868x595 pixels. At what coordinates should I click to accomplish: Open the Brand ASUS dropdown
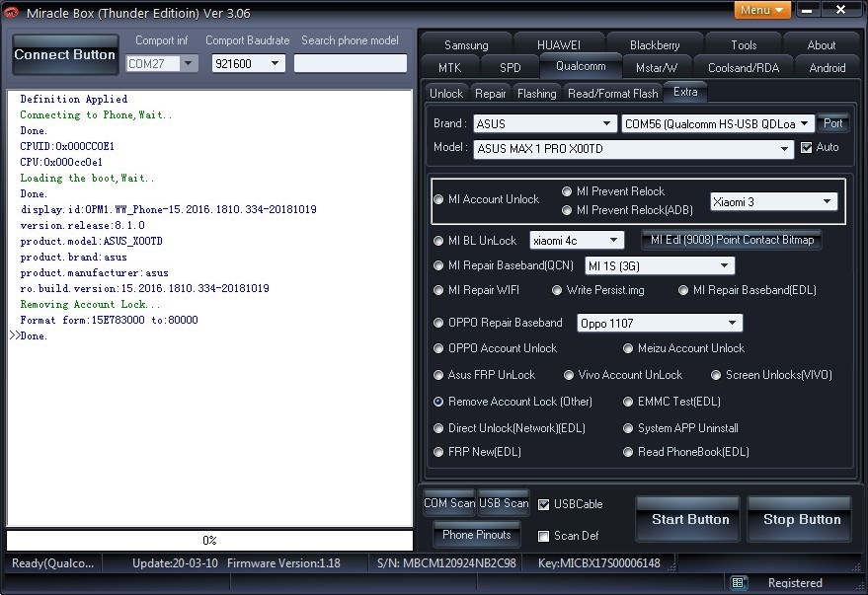point(545,124)
